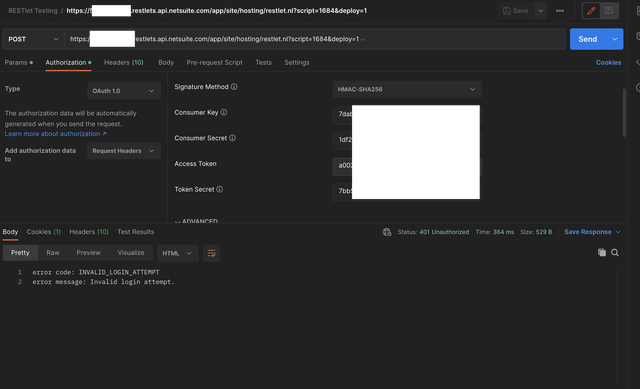Select the Preview view button
This screenshot has width=640, height=389.
[89, 253]
